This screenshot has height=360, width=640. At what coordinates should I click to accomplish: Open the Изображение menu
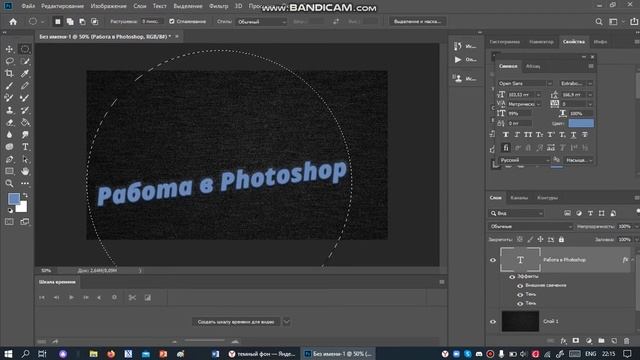[x=108, y=6]
